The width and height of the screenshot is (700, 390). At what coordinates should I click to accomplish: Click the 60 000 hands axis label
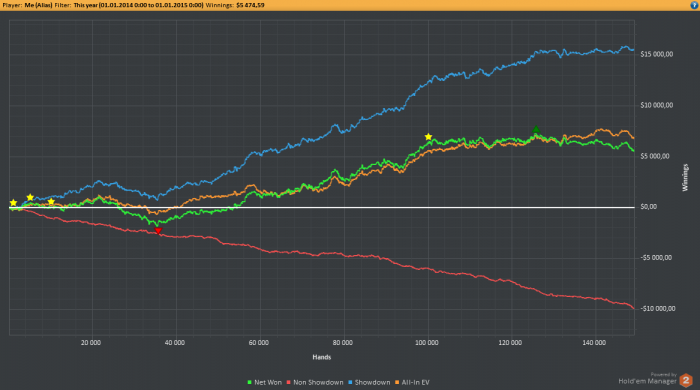coord(259,343)
